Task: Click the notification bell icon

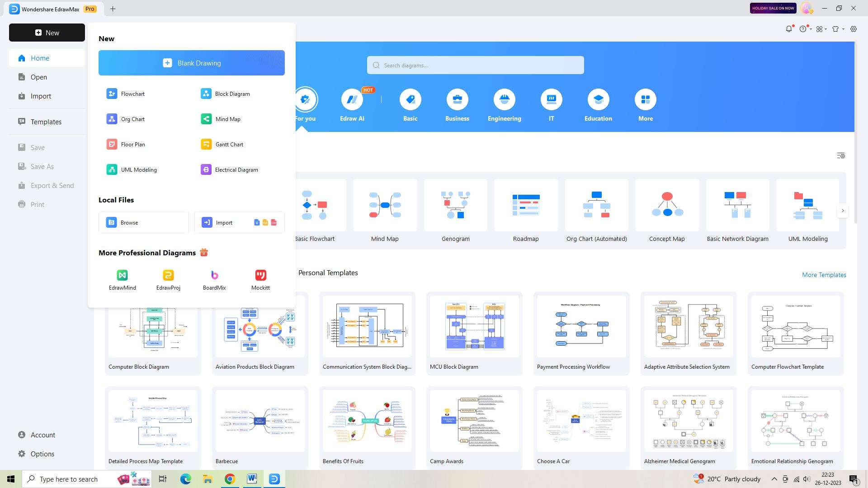Action: [x=789, y=28]
